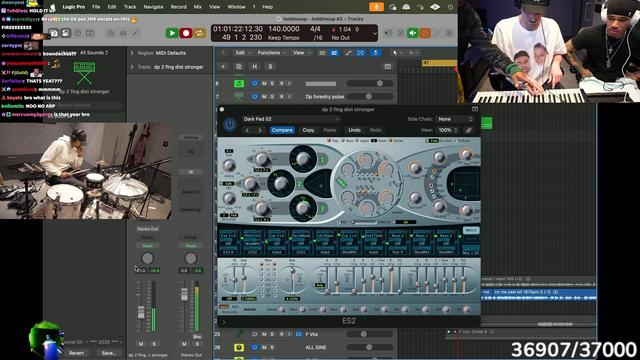Click the Stereo Out output slot
This screenshot has height=360, width=640.
tap(147, 229)
